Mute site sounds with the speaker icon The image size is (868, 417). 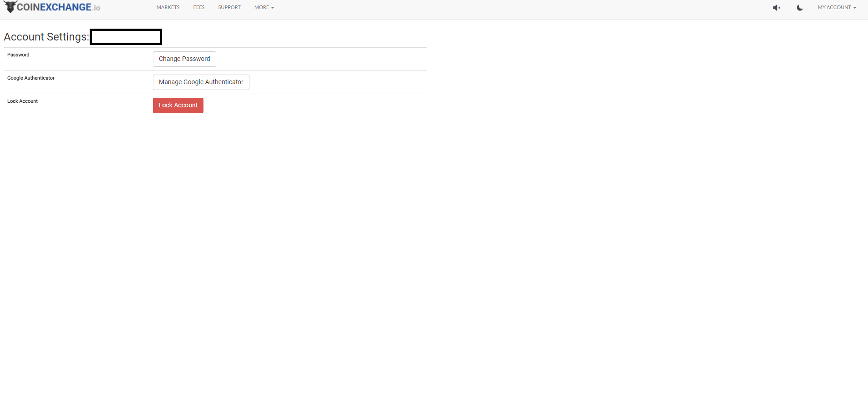(x=776, y=8)
